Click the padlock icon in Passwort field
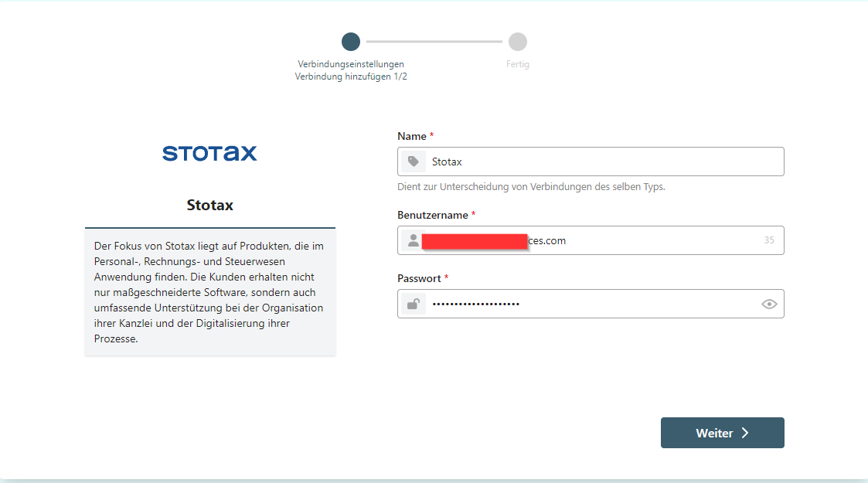This screenshot has height=483, width=868. [413, 304]
